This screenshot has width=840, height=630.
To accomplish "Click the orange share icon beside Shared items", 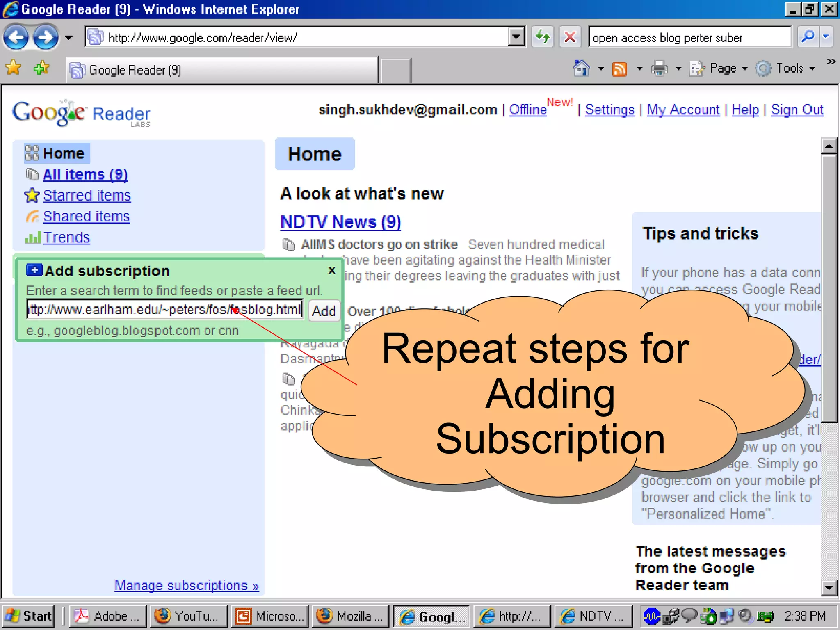I will tap(32, 217).
